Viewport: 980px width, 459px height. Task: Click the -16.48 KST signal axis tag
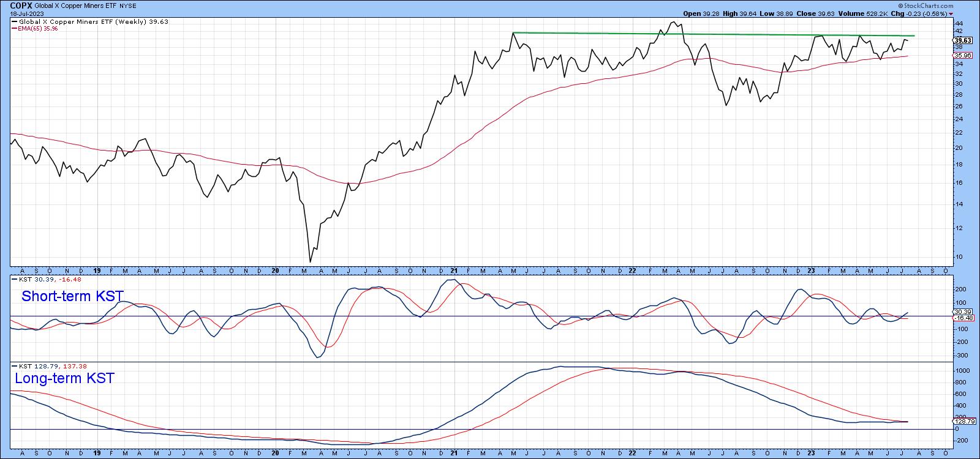coord(962,318)
